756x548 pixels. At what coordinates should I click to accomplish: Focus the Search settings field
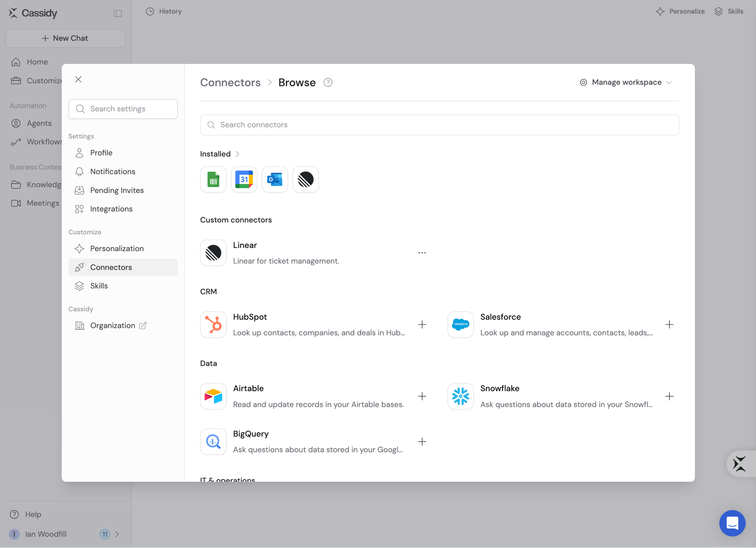(123, 109)
